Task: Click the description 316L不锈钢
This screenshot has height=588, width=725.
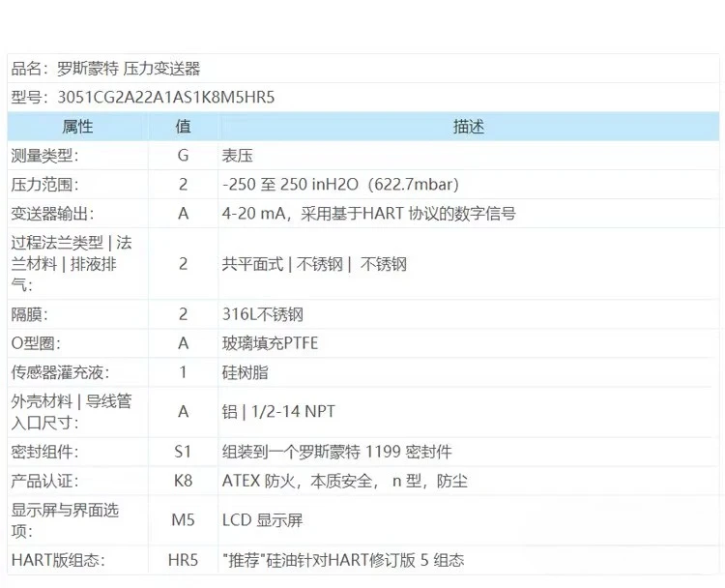Action: pos(263,314)
